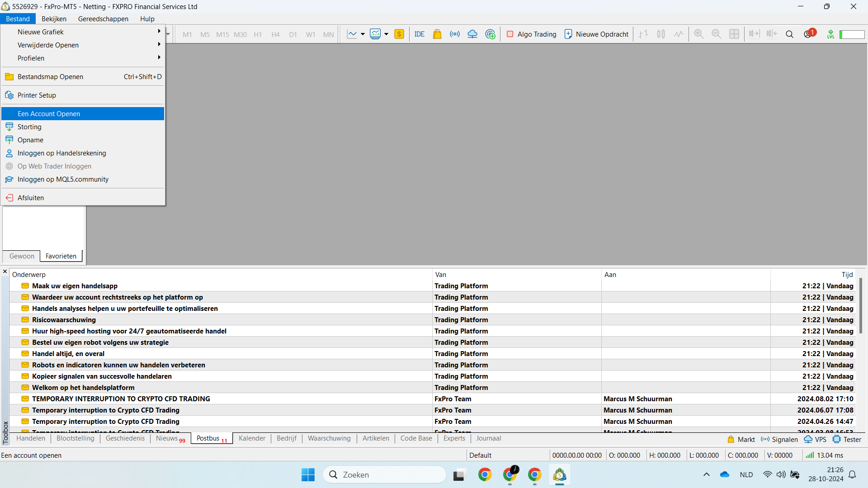The width and height of the screenshot is (868, 488).
Task: Select the MN timeframe
Action: 328,34
